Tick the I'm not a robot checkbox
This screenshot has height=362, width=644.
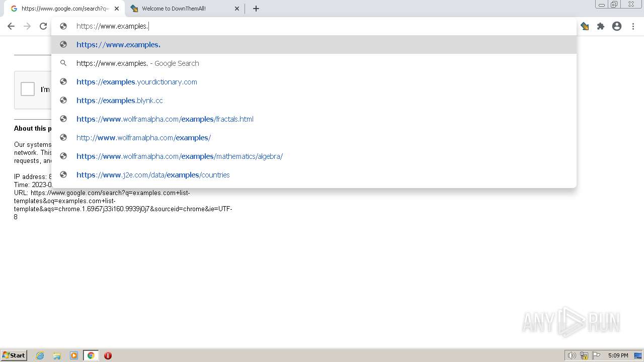(x=28, y=89)
